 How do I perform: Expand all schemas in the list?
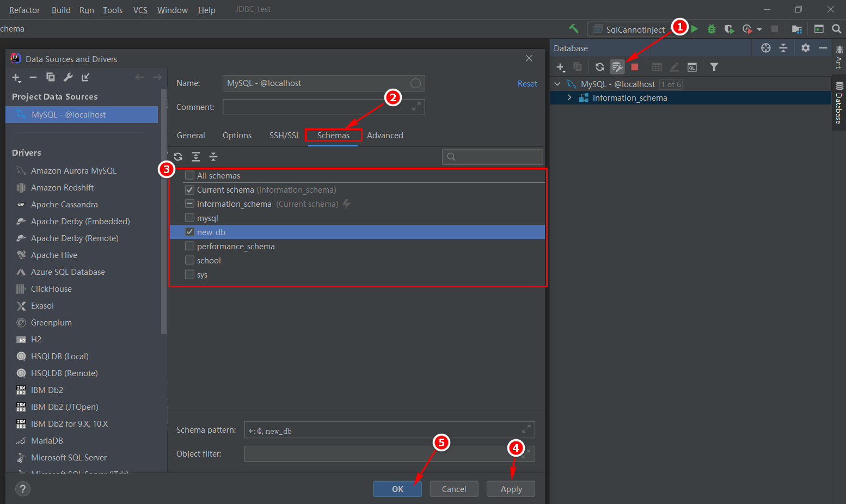pos(196,157)
